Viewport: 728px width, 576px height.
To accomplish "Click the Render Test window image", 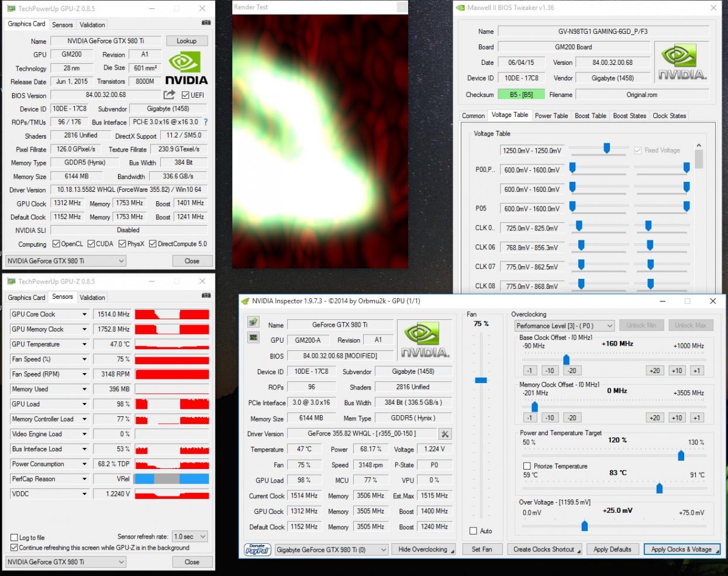I will [320, 141].
